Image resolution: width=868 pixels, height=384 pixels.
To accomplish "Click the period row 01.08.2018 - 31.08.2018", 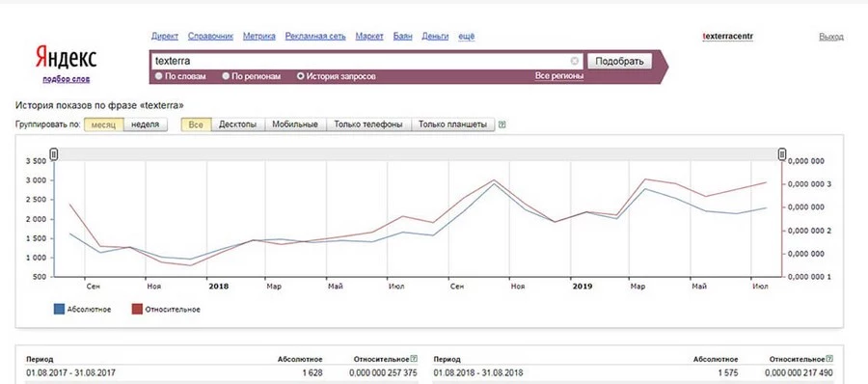I will click(x=633, y=373).
